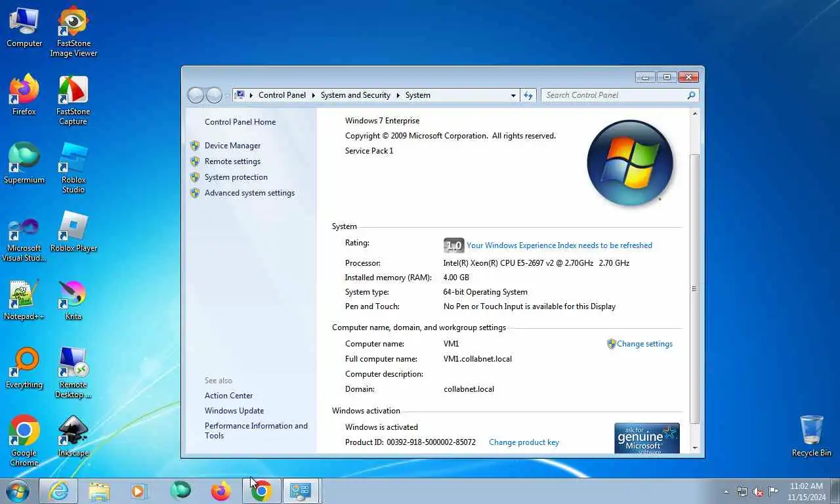Select FastStone Image Viewer desktop shortcut
The image size is (840, 504).
[x=73, y=31]
